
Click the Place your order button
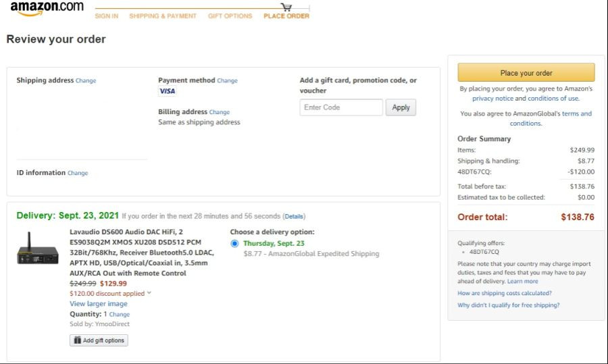pyautogui.click(x=526, y=73)
